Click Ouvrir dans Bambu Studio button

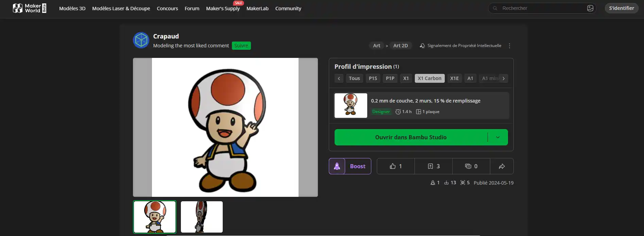pyautogui.click(x=411, y=137)
